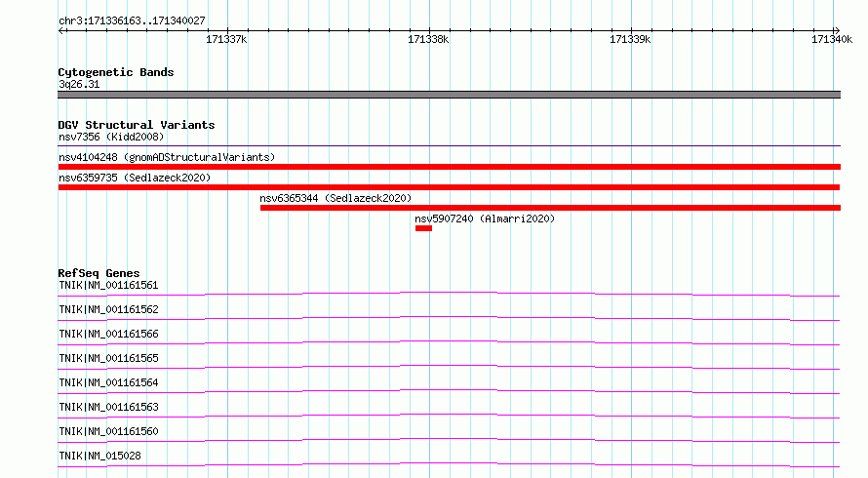Open variant nsv7356 (Kidd2008) label
The width and height of the screenshot is (868, 478).
tap(111, 137)
